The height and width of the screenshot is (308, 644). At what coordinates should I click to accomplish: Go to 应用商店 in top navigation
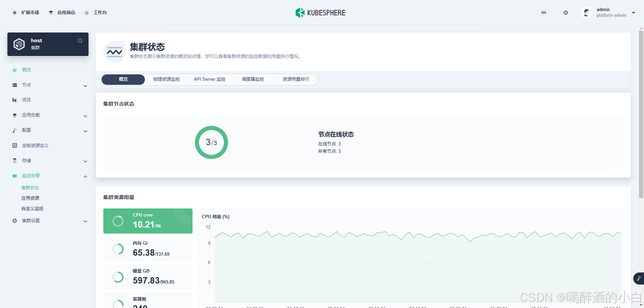click(66, 13)
